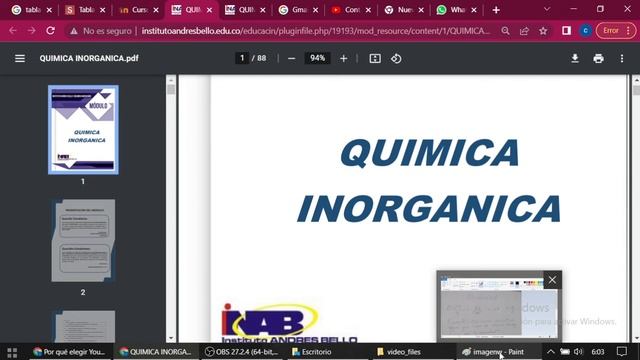The image size is (640, 360).
Task: Open the taskbar clock showing 6:03
Action: pyautogui.click(x=598, y=352)
